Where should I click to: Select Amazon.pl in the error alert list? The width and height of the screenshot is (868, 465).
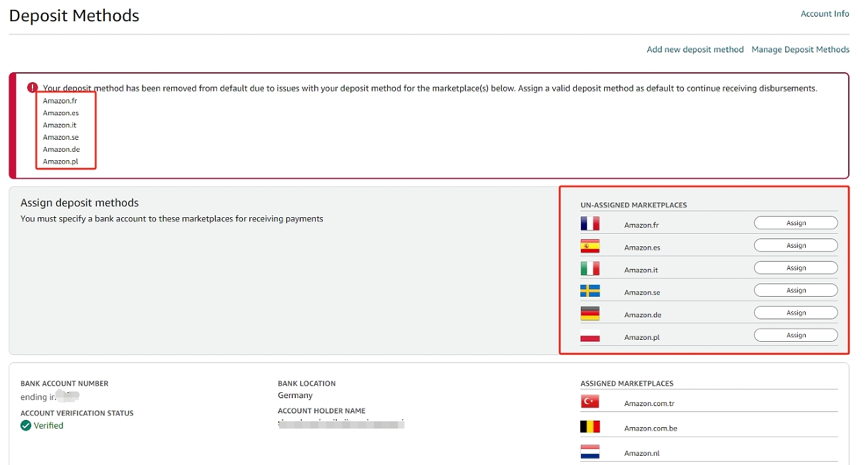tap(60, 161)
